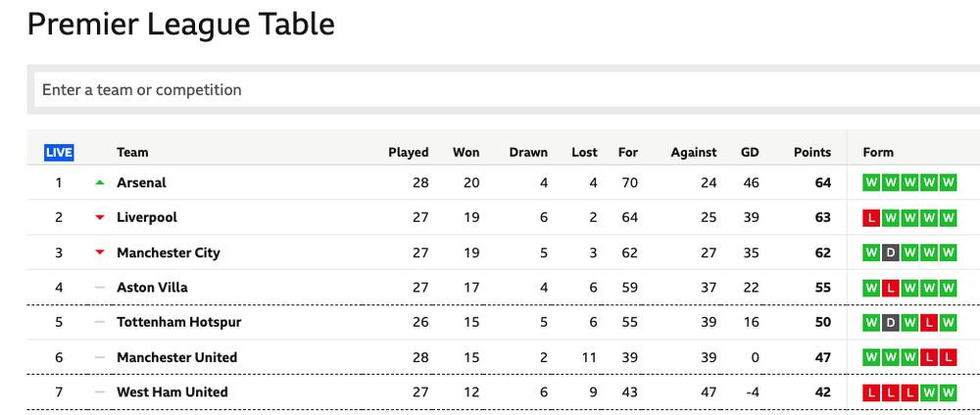980x415 pixels.
Task: Click the Played column header
Action: point(409,152)
